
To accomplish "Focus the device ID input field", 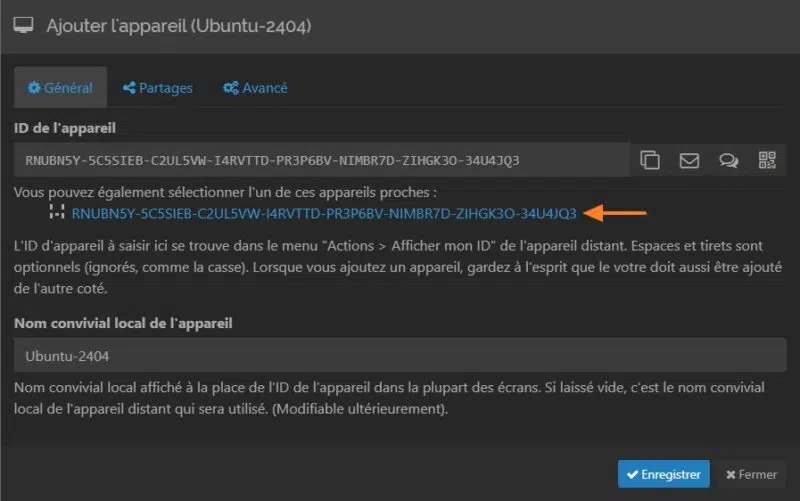I will [x=320, y=160].
